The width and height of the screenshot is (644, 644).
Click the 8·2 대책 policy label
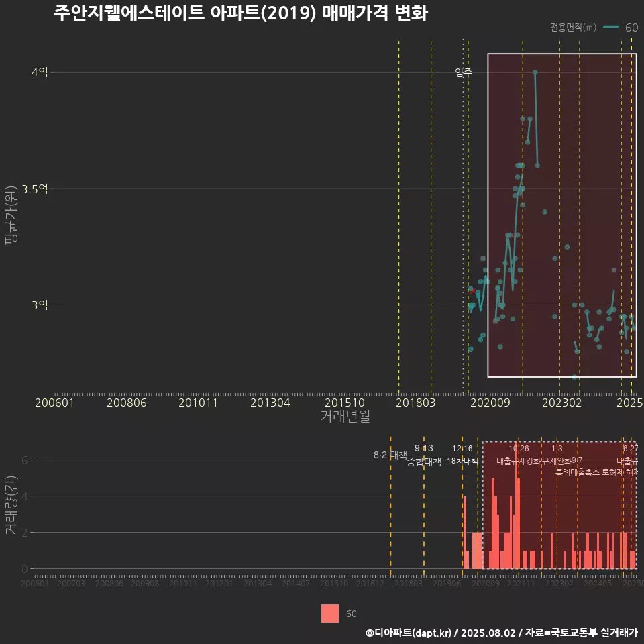pyautogui.click(x=390, y=455)
